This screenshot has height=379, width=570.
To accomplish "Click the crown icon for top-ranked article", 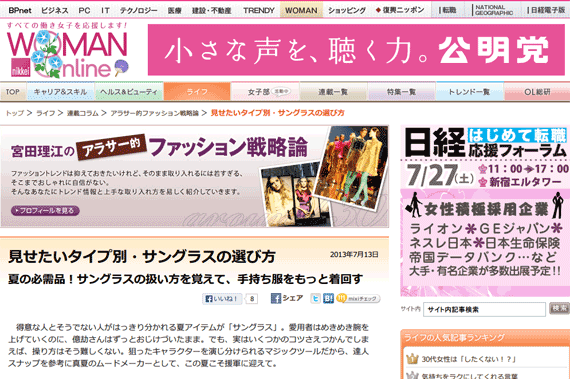I will click(412, 359).
